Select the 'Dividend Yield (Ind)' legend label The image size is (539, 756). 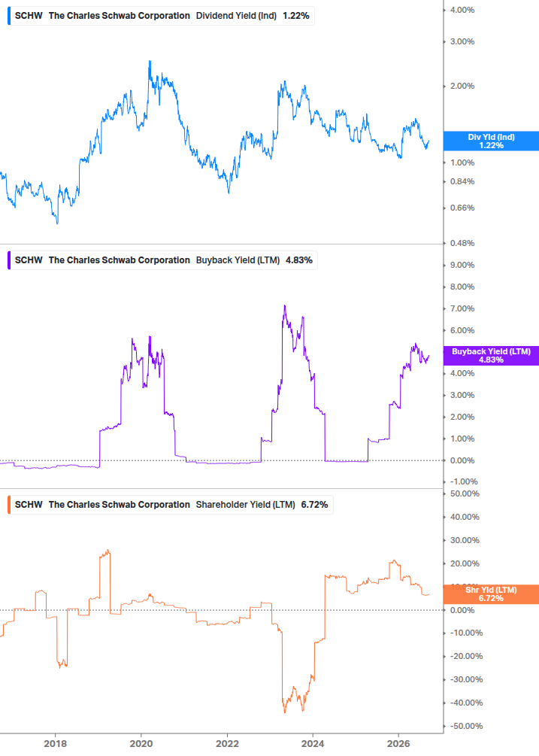(x=236, y=16)
